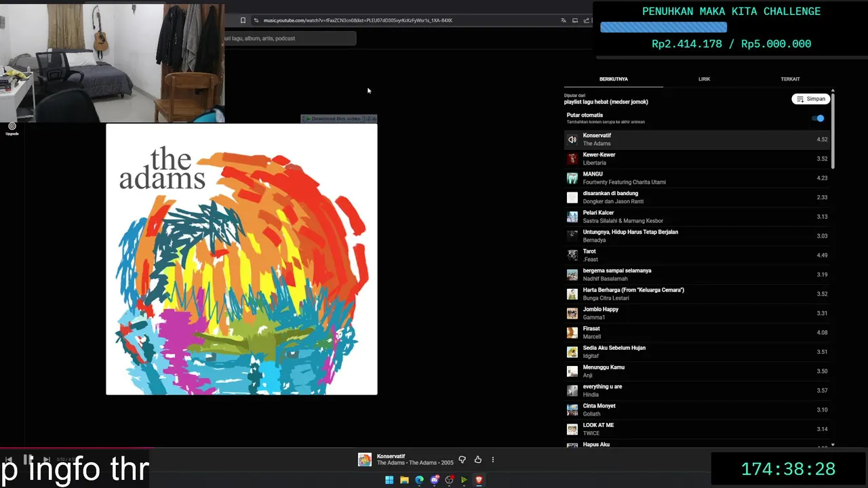This screenshot has height=488, width=868.
Task: Click the scroll-down arrow of queue list
Action: [x=833, y=445]
